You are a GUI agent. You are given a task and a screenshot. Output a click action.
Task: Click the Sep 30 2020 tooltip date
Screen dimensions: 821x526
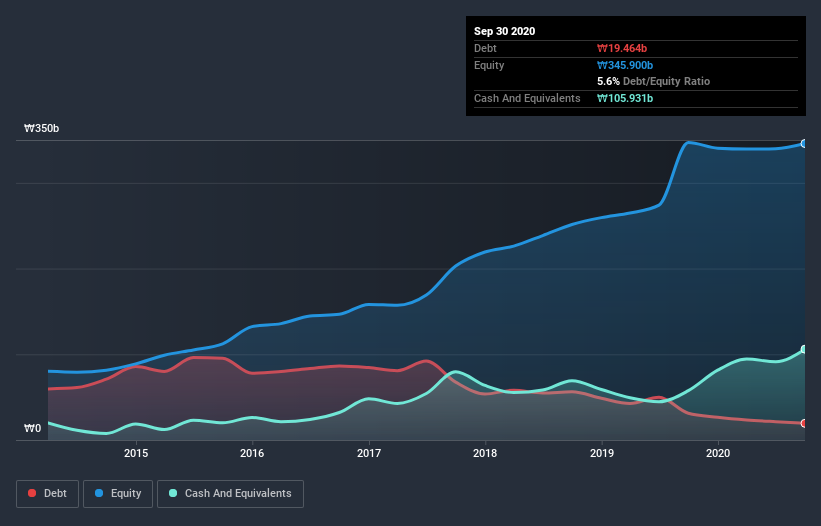[x=504, y=31]
